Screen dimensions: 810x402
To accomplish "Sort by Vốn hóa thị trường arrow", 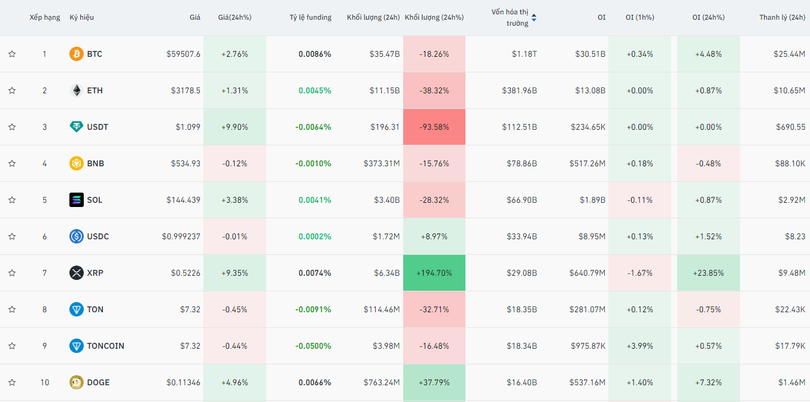I will (534, 17).
